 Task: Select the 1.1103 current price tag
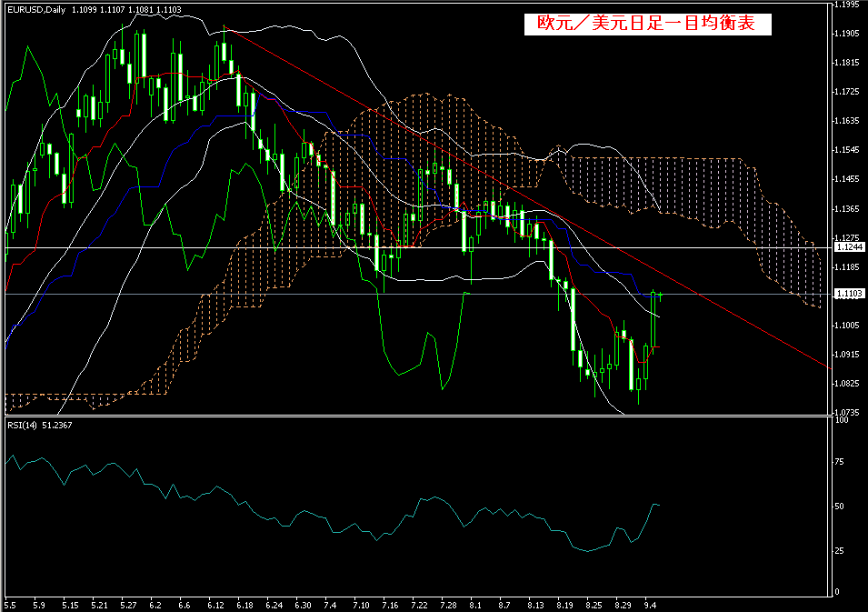click(x=849, y=294)
